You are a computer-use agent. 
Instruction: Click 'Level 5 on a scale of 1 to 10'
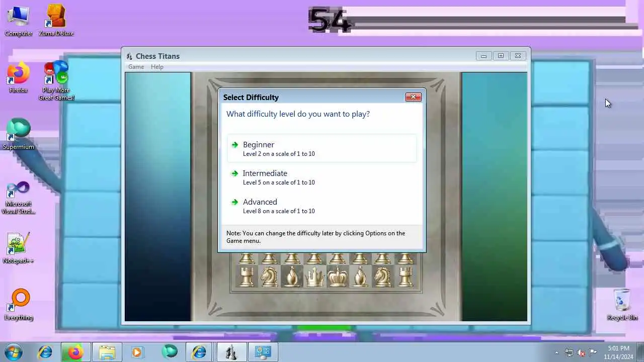[x=279, y=183]
